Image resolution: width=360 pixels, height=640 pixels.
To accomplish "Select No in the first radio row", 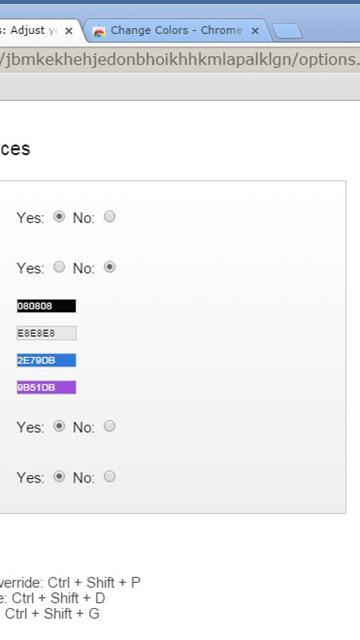I will 109,217.
